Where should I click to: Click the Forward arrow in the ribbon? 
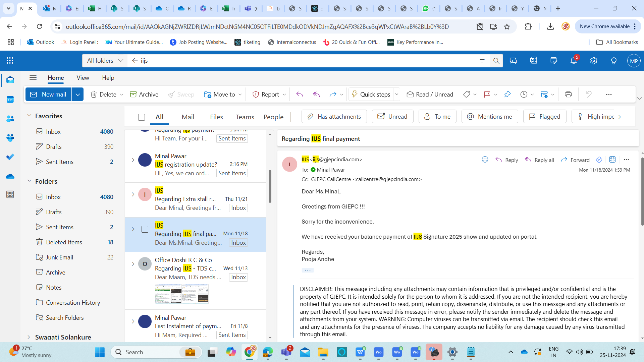point(333,95)
